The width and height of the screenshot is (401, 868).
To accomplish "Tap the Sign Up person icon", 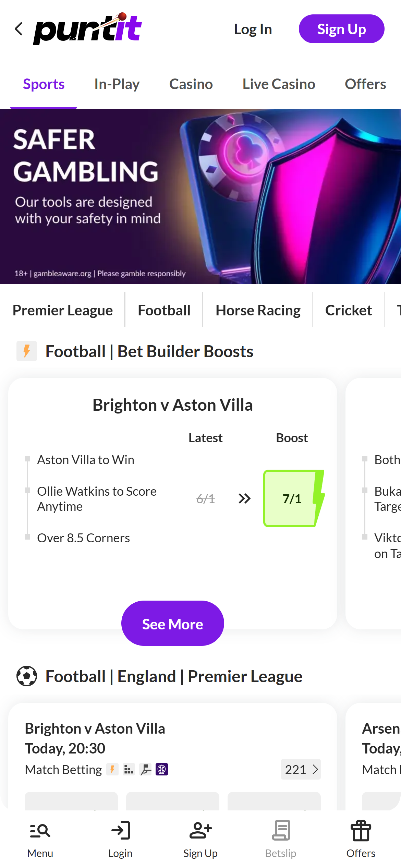I will pos(200,831).
